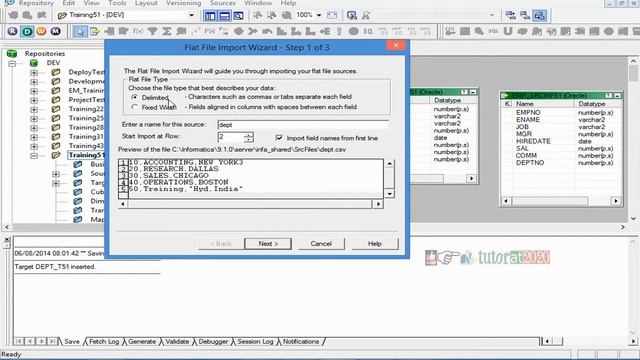The height and width of the screenshot is (360, 640).
Task: Open the Sources menu
Action: pyautogui.click(x=222, y=3)
